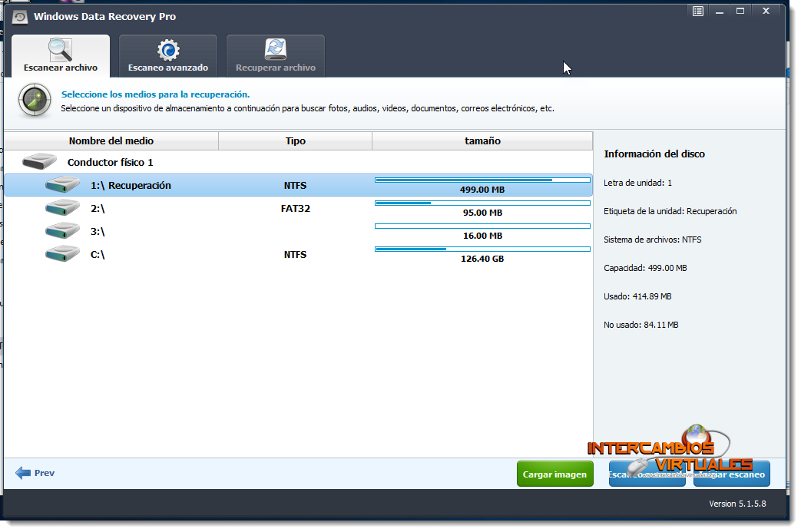Click the 126.40 GB size text
Viewport: 801px width, 532px height.
click(482, 259)
